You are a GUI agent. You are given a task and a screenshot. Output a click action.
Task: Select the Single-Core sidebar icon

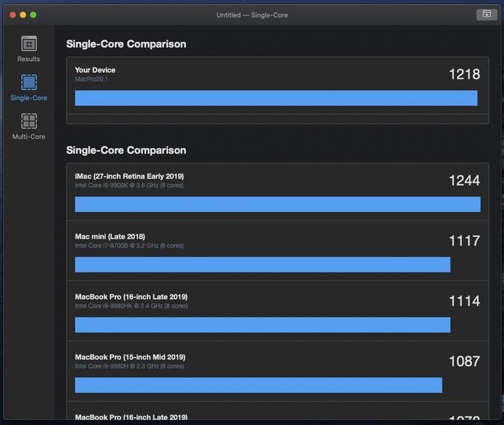(x=29, y=82)
